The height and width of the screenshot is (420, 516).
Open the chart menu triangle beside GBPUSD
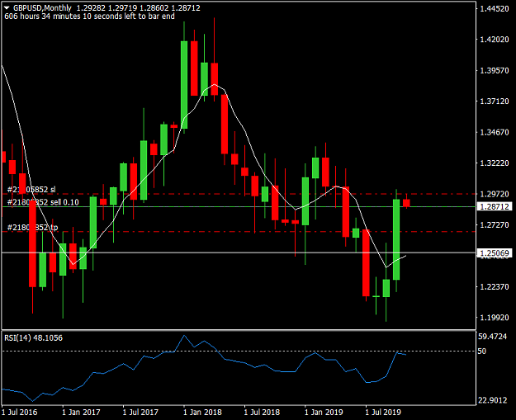click(x=7, y=7)
